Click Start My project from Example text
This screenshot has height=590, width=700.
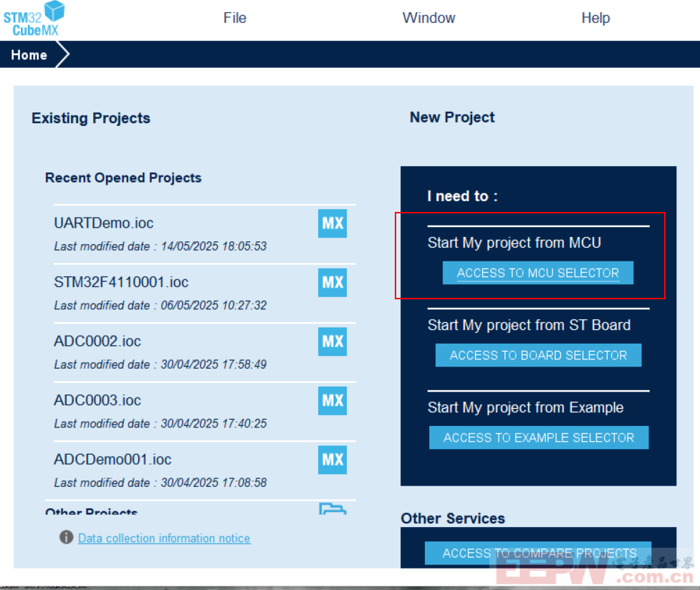point(525,407)
